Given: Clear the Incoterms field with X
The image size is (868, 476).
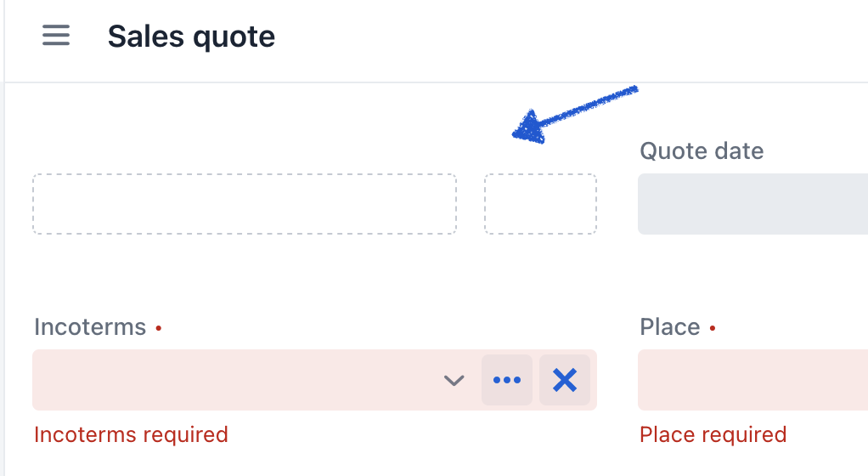Looking at the screenshot, I should 565,380.
